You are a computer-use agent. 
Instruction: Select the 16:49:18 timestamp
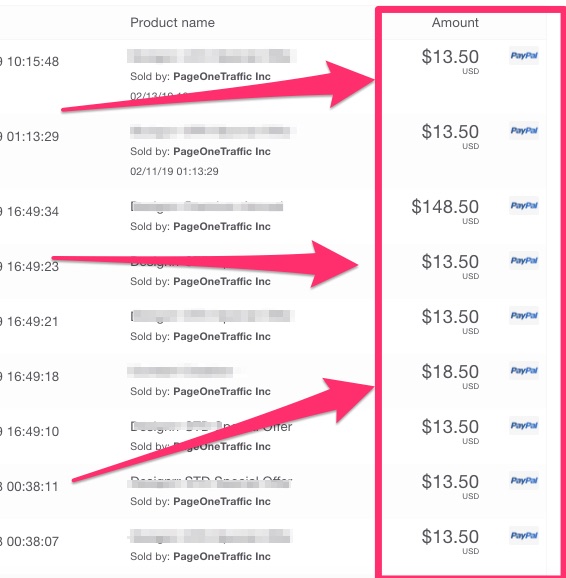click(x=33, y=376)
